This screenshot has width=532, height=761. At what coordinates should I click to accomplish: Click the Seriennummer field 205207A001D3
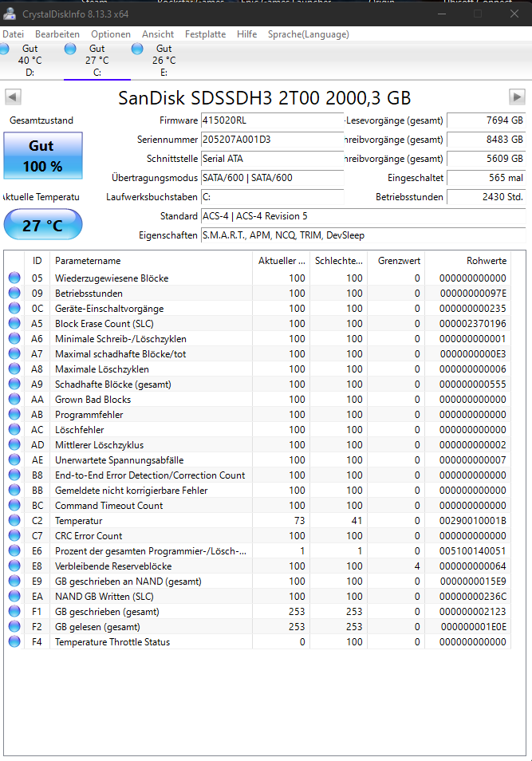pyautogui.click(x=272, y=140)
